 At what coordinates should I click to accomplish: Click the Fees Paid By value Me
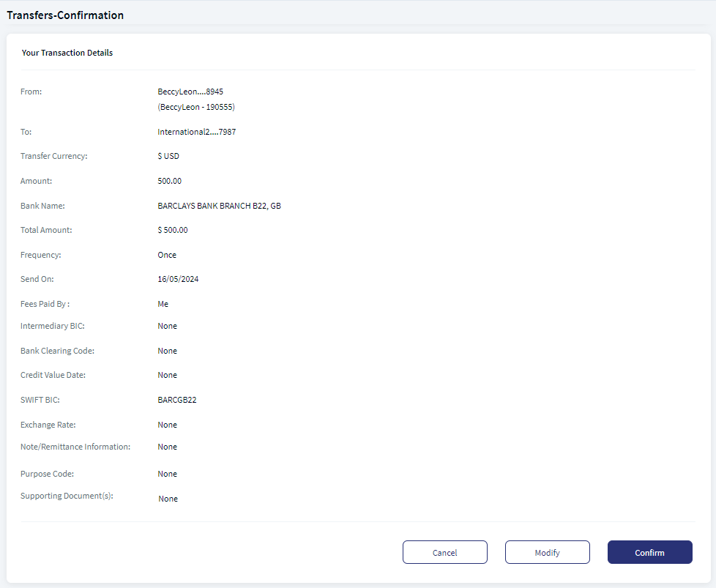[163, 304]
